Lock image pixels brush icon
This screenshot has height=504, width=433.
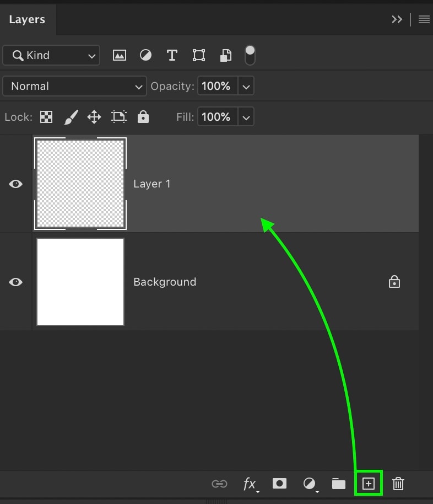(x=71, y=117)
